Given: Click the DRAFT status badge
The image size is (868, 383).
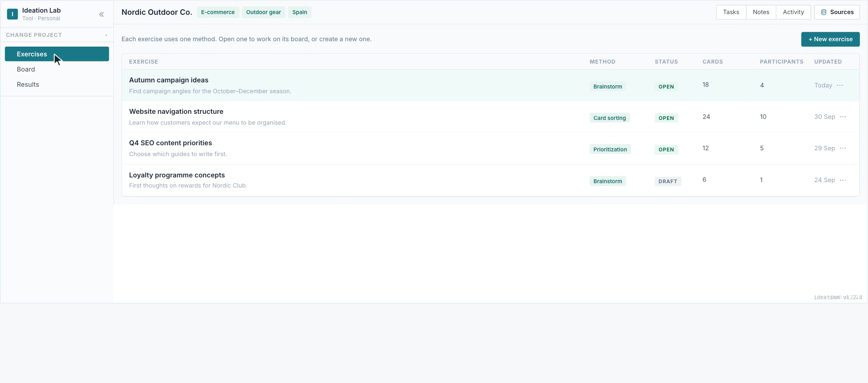Looking at the screenshot, I should tap(668, 181).
